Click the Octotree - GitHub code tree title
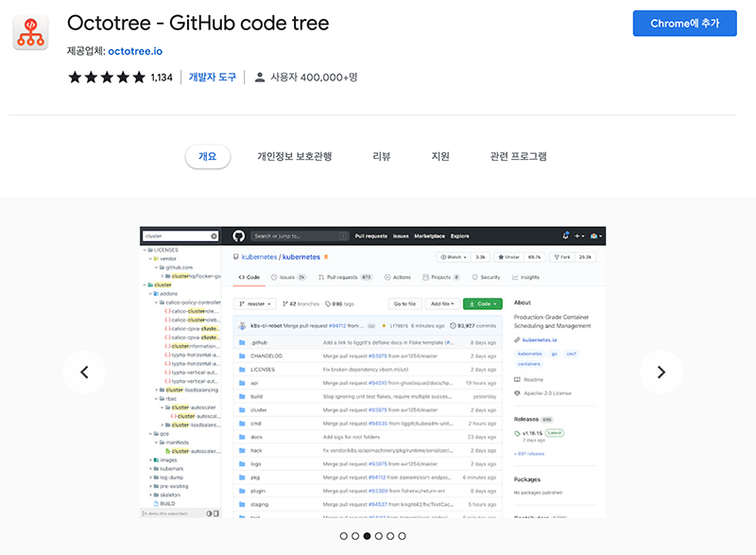This screenshot has height=555, width=756. (x=198, y=23)
